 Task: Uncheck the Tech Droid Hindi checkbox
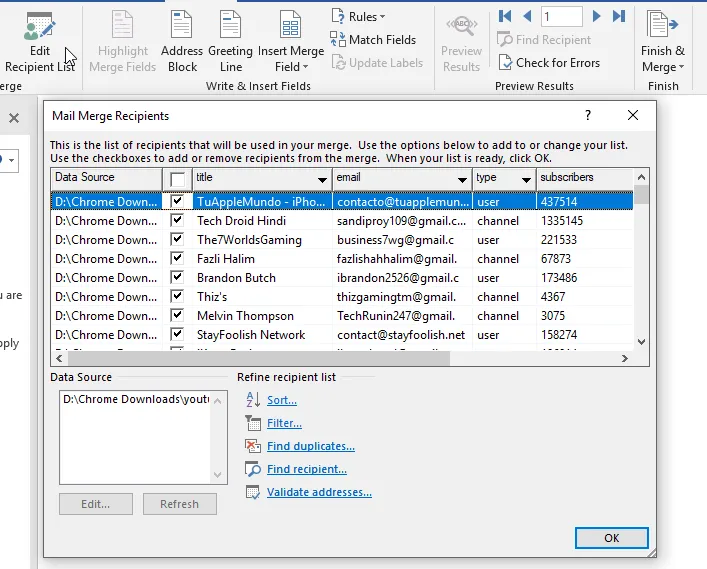177,220
